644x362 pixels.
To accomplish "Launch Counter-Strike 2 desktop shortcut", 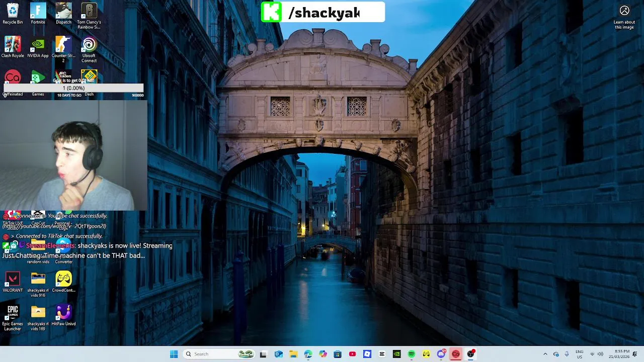I will tap(63, 49).
